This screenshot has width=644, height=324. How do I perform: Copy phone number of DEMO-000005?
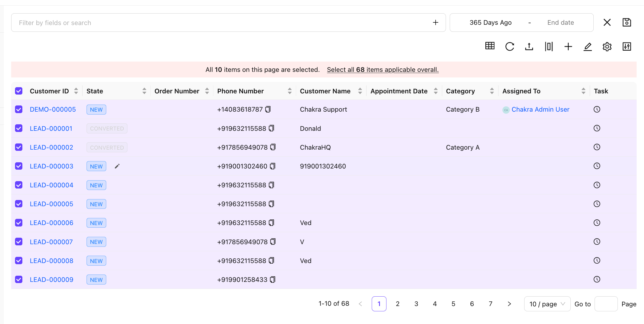(267, 109)
